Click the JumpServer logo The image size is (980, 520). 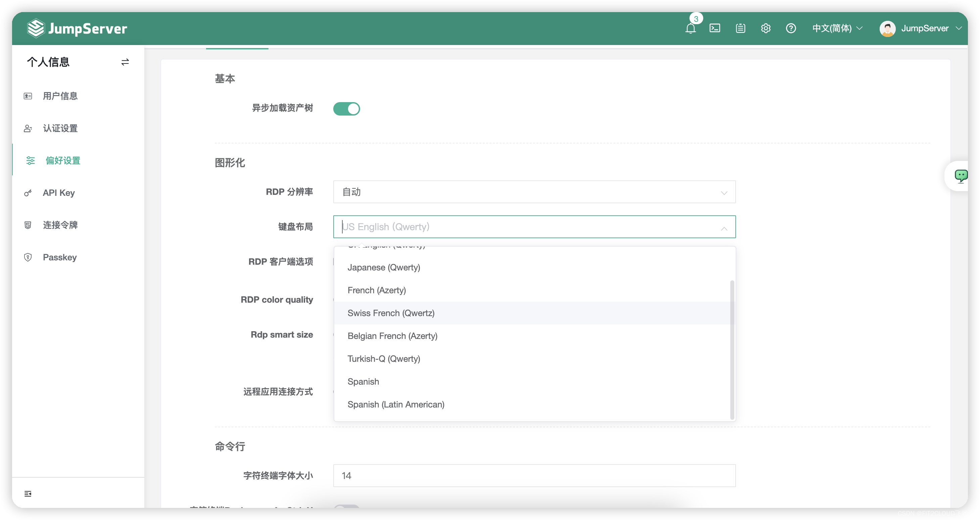click(x=77, y=28)
